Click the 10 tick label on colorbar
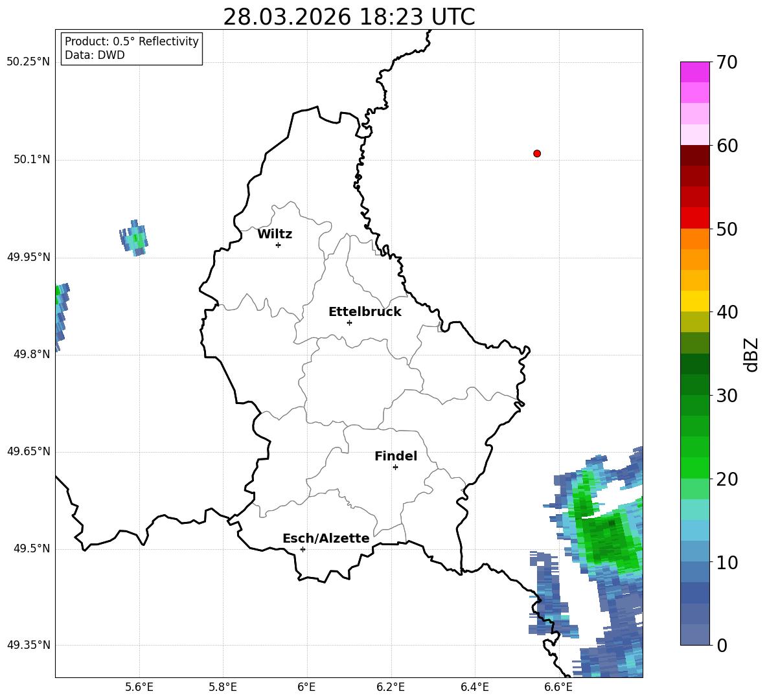The image size is (767, 700). 727,562
